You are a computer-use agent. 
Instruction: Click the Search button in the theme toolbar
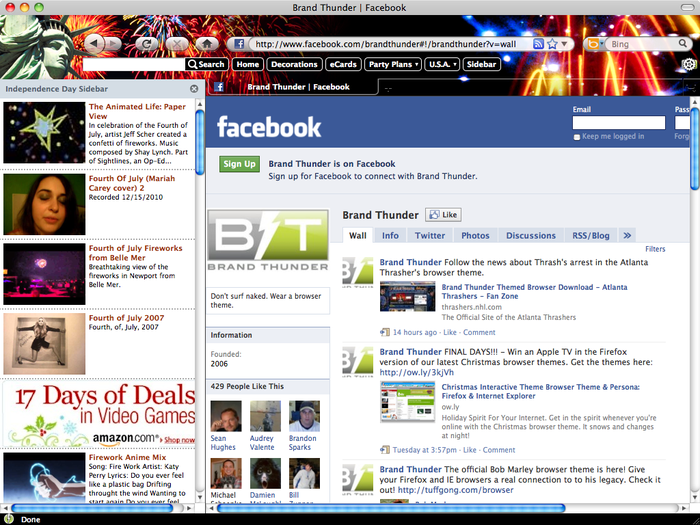[206, 64]
